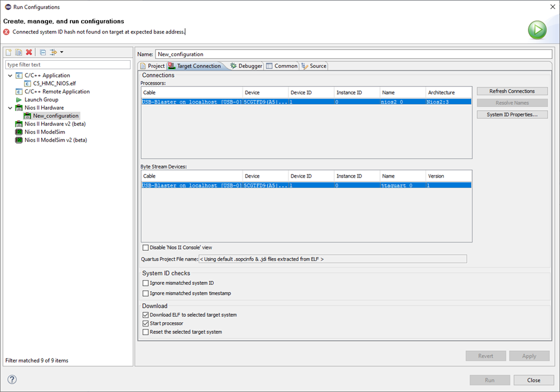Click the Duplicate configuration icon
The image size is (560, 392).
click(18, 52)
